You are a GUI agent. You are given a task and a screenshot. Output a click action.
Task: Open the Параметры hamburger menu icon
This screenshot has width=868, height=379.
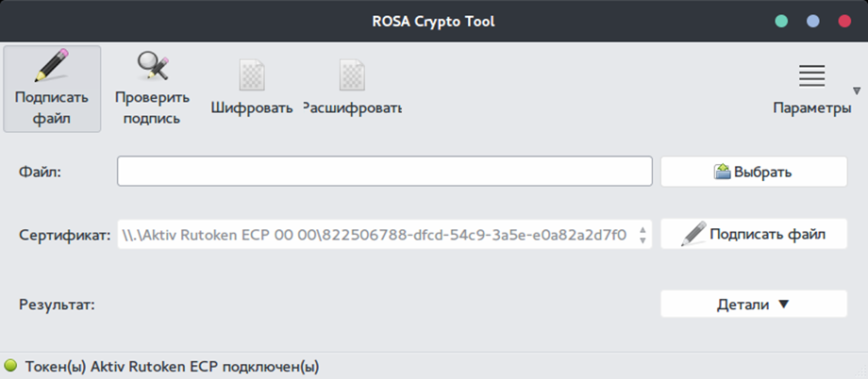tap(812, 75)
